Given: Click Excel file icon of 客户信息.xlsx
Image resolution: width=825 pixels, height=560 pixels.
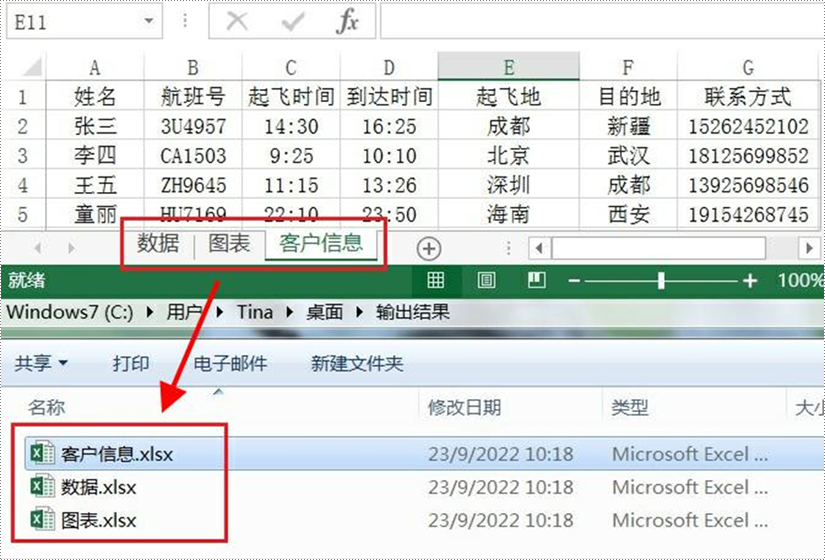Looking at the screenshot, I should tap(42, 453).
